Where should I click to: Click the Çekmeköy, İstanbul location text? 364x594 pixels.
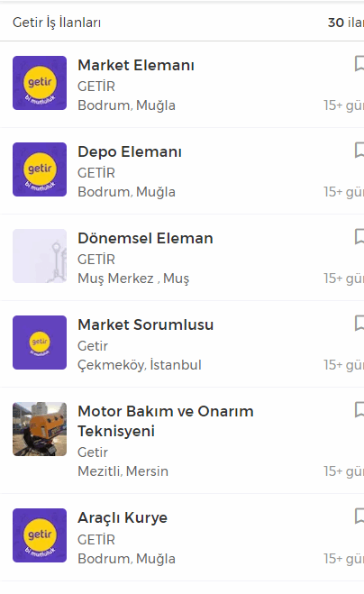tap(140, 365)
